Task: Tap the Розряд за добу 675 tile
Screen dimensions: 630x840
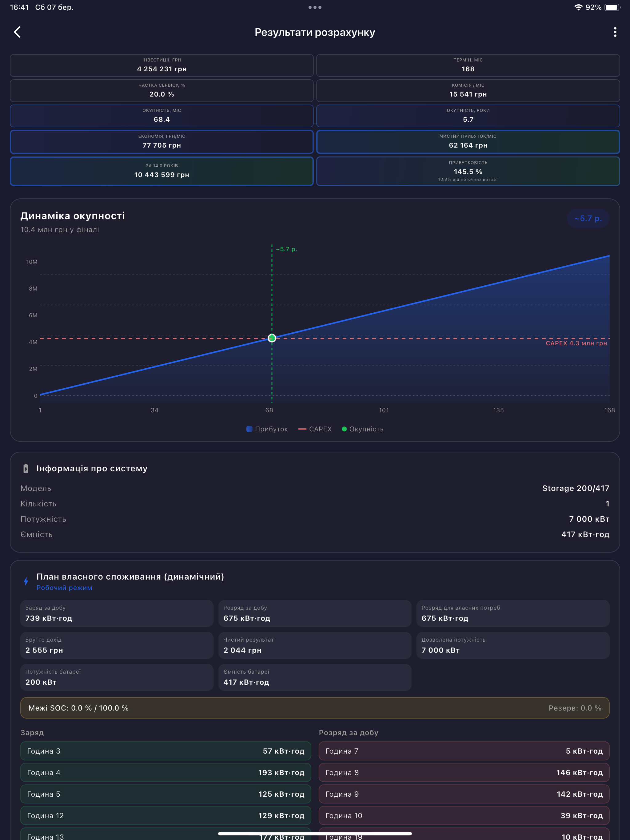Action: 315,613
